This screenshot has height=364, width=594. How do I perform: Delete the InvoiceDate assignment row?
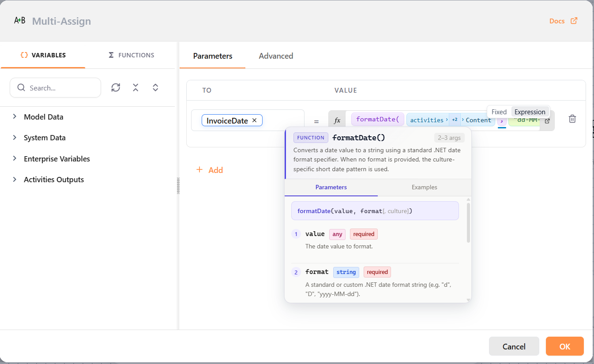click(572, 119)
